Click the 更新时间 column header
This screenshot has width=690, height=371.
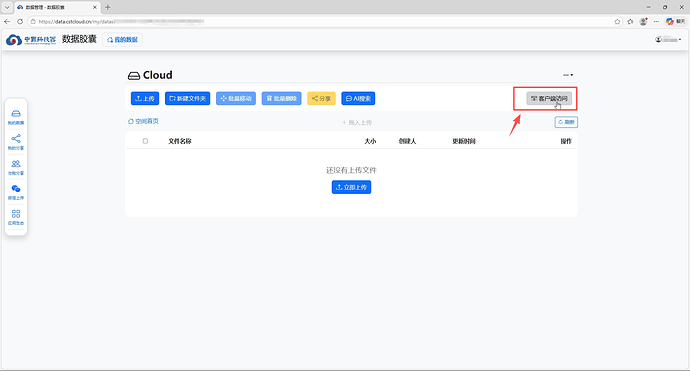(x=464, y=141)
